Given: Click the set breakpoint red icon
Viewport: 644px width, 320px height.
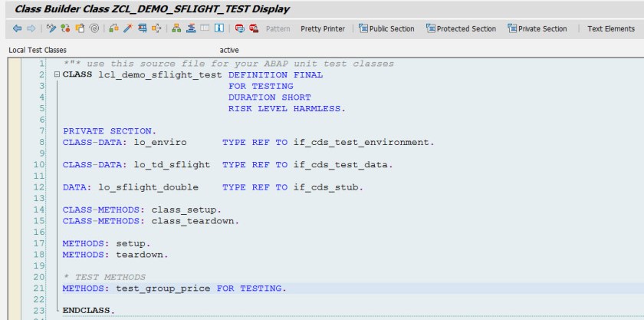Looking at the screenshot, I should coord(239,28).
